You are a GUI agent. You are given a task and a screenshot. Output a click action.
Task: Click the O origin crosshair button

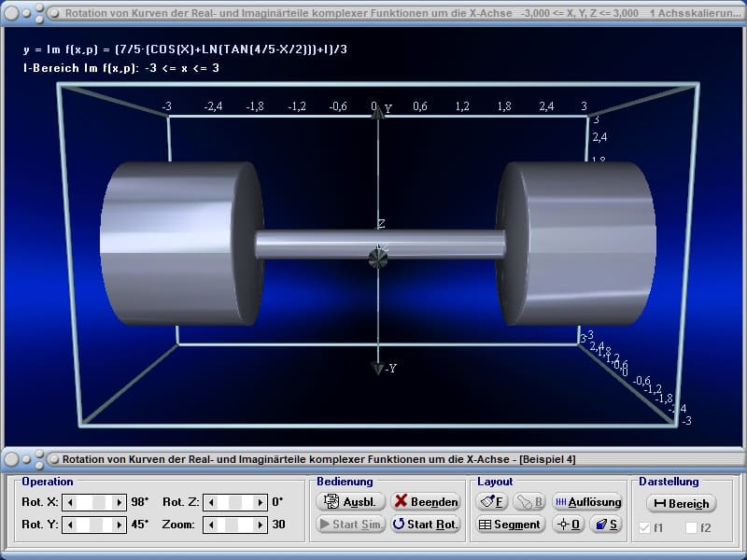569,525
